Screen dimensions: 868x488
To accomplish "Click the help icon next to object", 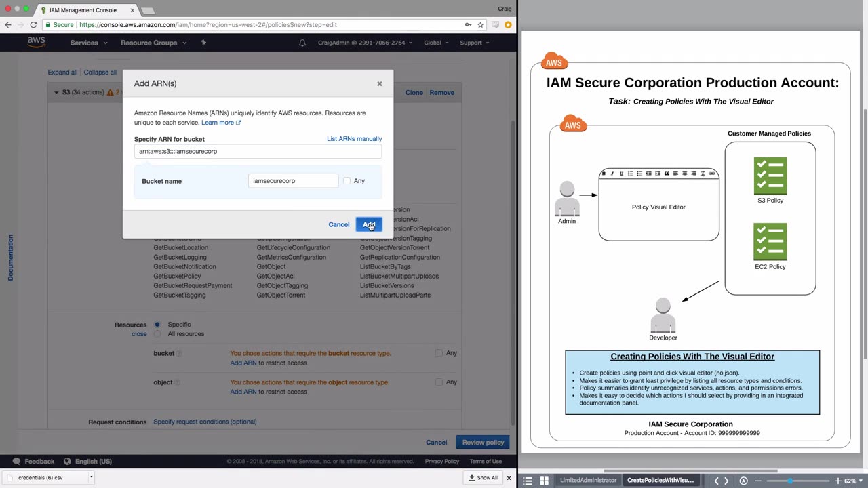I will 178,382.
